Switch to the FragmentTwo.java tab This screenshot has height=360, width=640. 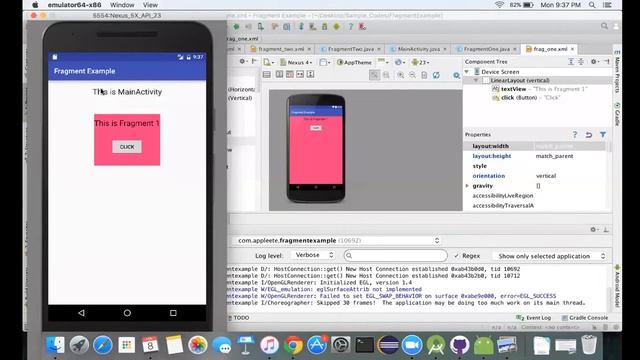[351, 49]
